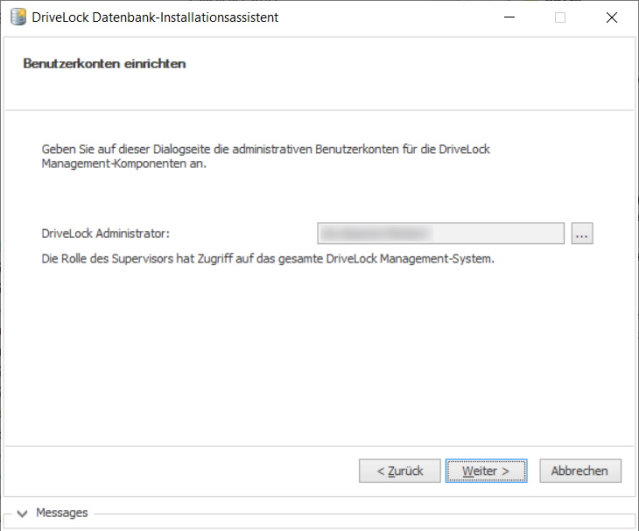This screenshot has width=639, height=531.
Task: Cancel setup with the Abbrechen button
Action: [580, 471]
